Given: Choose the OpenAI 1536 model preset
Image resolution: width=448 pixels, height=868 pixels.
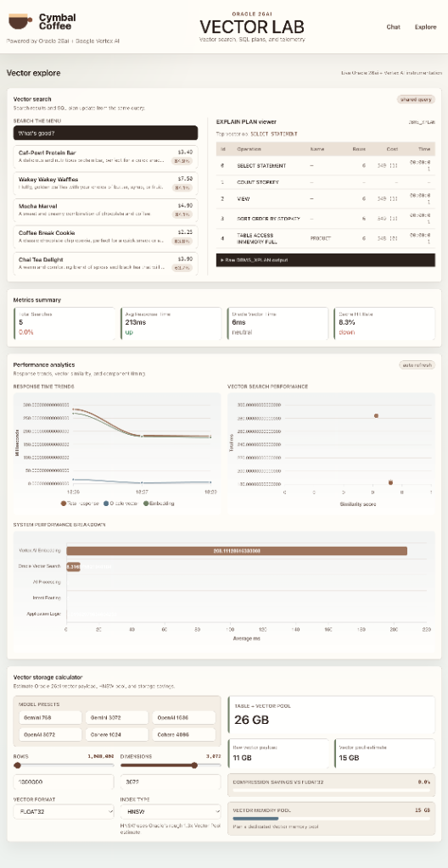Looking at the screenshot, I should (x=184, y=717).
